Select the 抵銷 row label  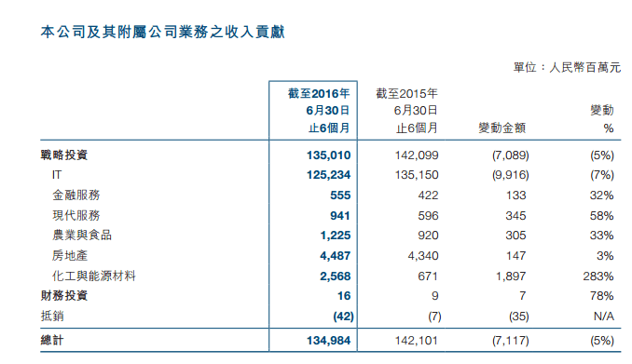(x=52, y=317)
